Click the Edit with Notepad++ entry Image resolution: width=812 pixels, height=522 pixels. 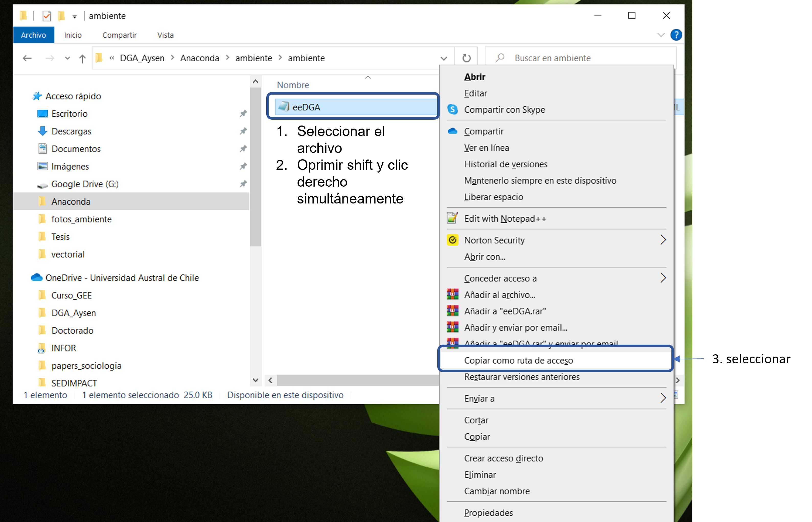click(505, 219)
